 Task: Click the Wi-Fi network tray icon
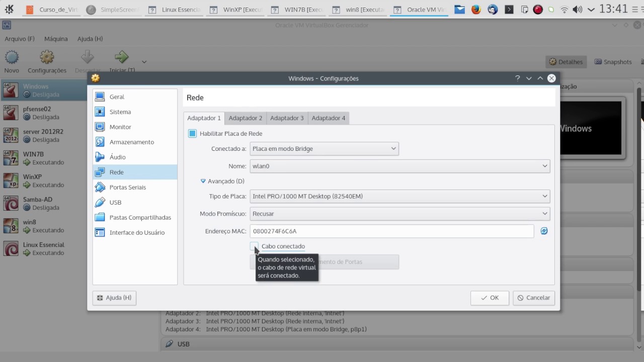pyautogui.click(x=565, y=9)
